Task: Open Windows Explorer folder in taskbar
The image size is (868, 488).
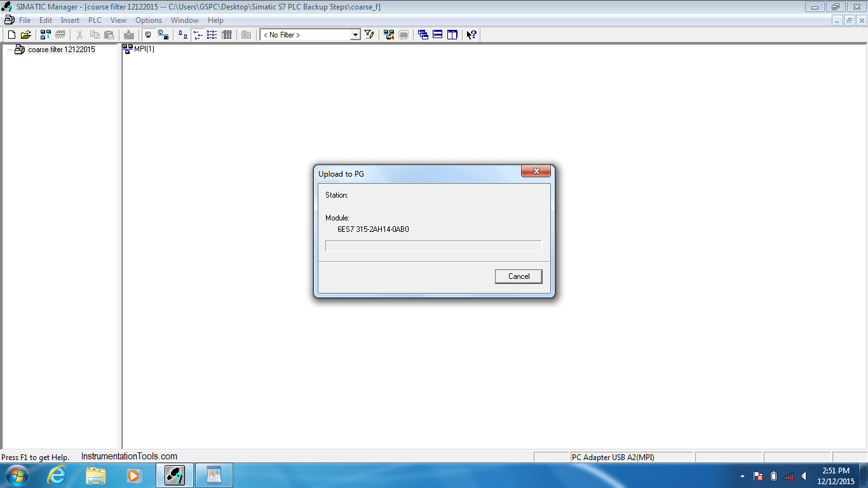Action: [x=96, y=475]
